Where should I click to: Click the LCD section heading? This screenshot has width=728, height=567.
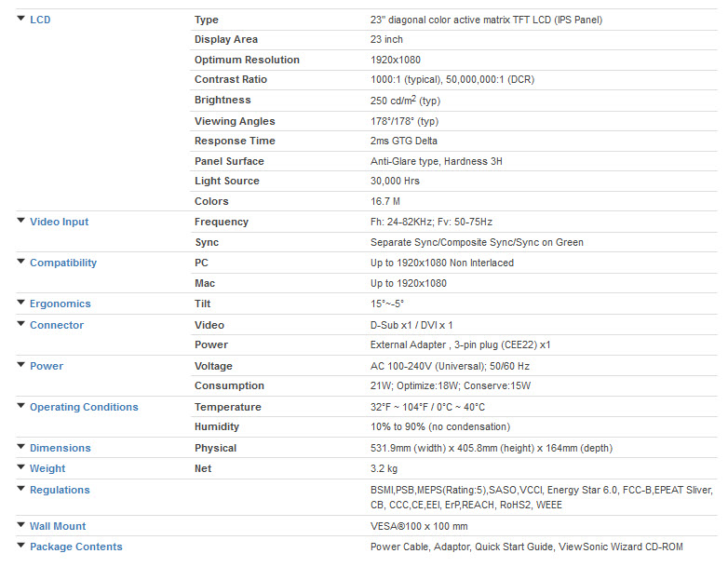tap(40, 20)
